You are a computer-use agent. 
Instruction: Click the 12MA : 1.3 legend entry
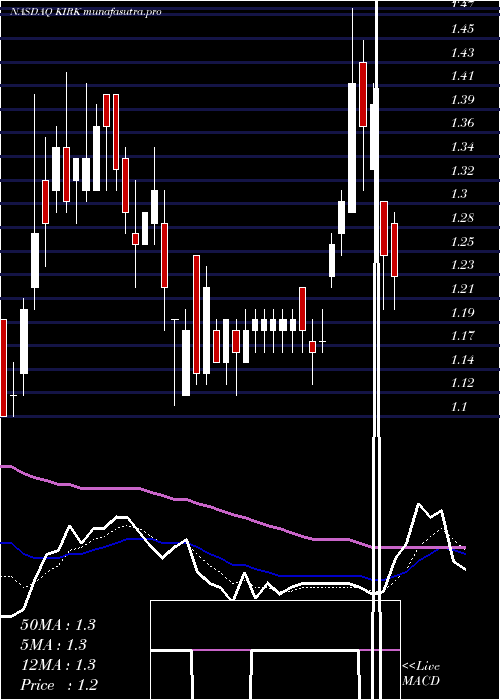pyautogui.click(x=58, y=665)
